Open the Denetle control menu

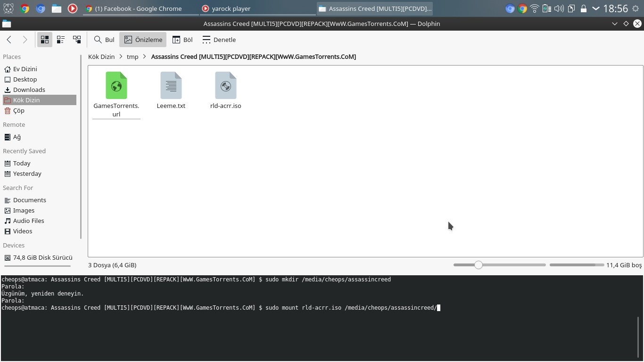(219, 40)
